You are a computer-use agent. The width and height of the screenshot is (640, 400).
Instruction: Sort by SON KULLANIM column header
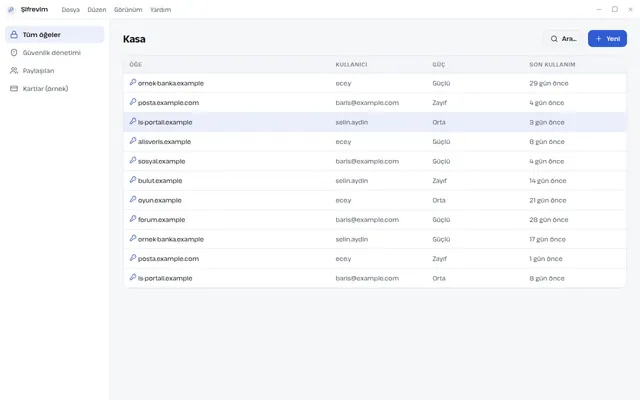point(552,64)
